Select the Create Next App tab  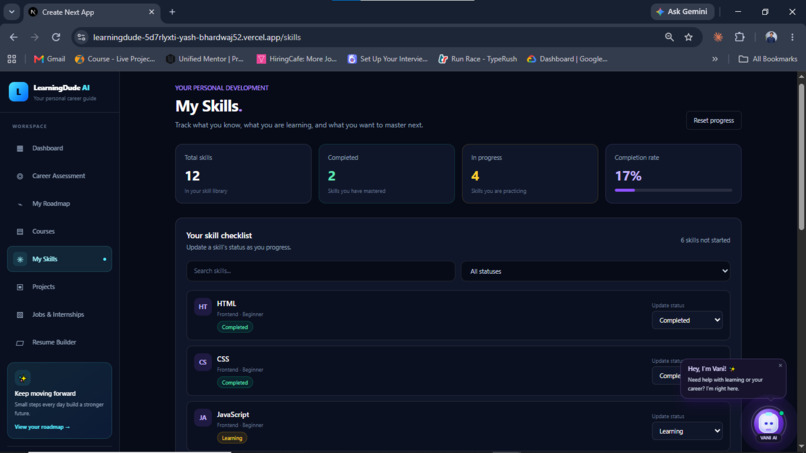point(91,12)
